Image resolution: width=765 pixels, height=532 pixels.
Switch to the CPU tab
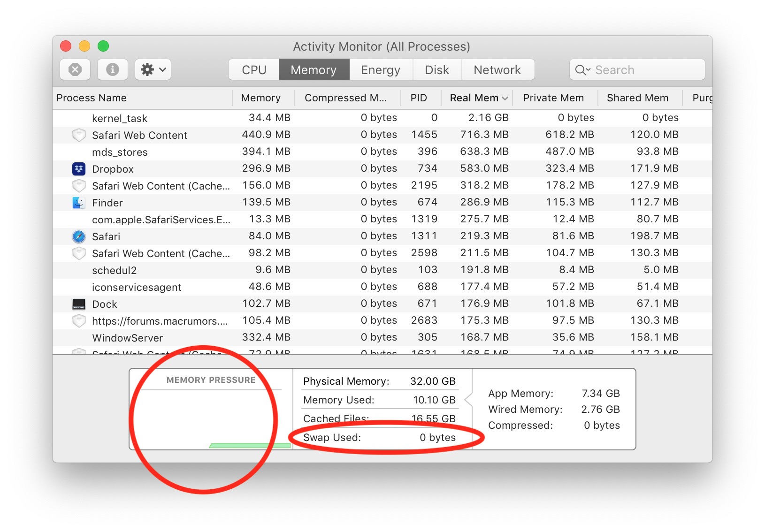point(254,70)
